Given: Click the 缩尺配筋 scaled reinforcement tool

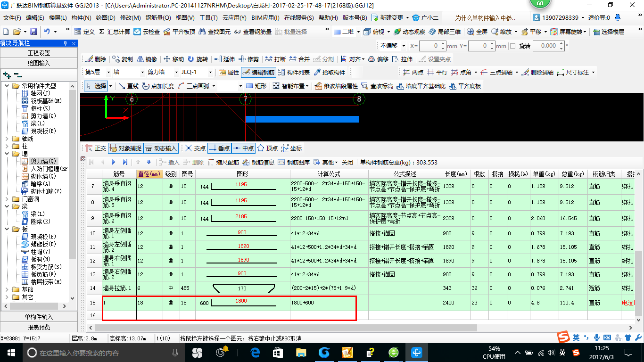Looking at the screenshot, I should click(x=223, y=162).
